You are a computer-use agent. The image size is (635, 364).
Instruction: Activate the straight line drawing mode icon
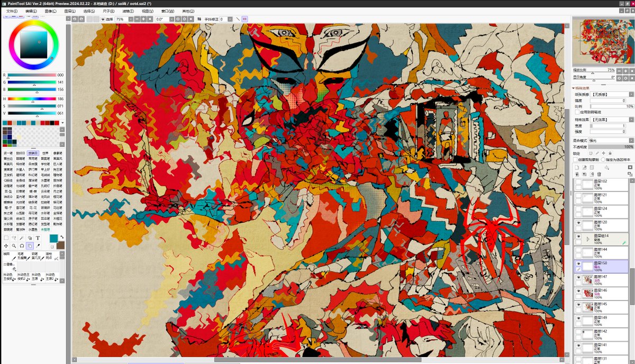[x=238, y=19]
